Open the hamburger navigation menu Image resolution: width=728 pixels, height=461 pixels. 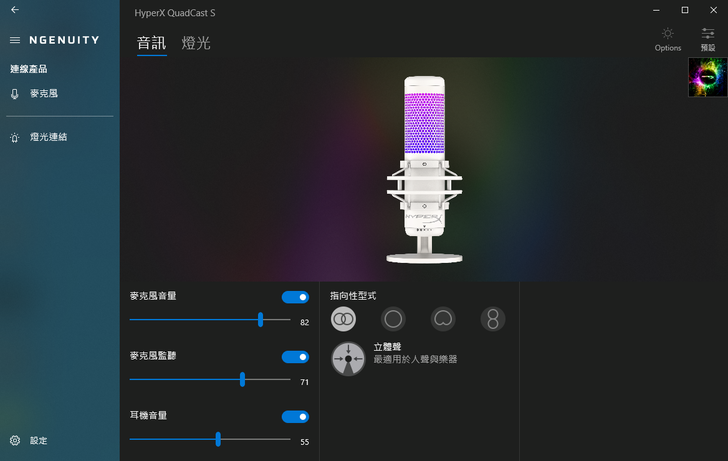[15, 40]
